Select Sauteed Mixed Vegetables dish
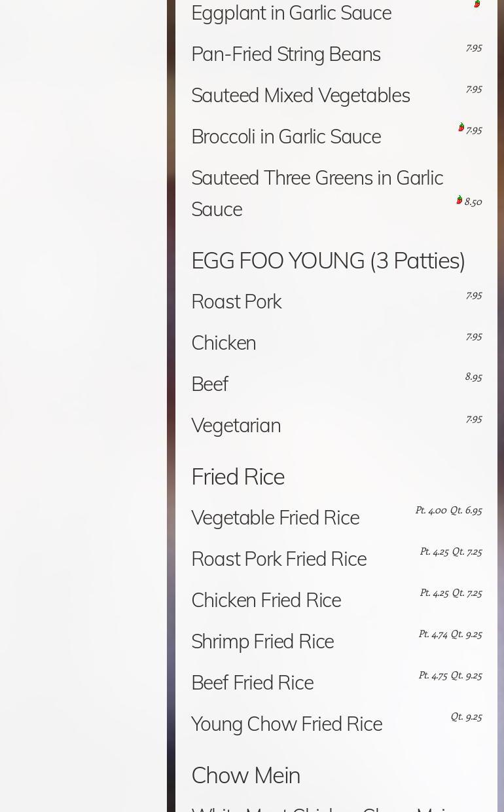 tap(300, 96)
